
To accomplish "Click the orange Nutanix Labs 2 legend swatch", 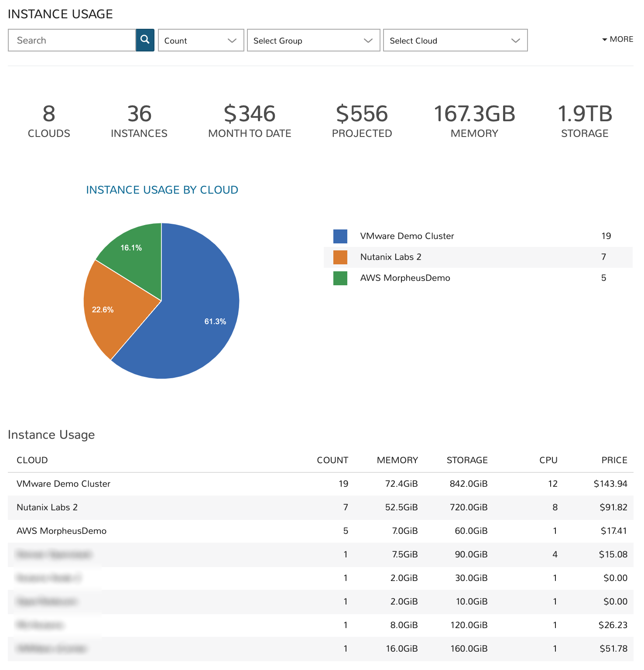I will coord(340,257).
